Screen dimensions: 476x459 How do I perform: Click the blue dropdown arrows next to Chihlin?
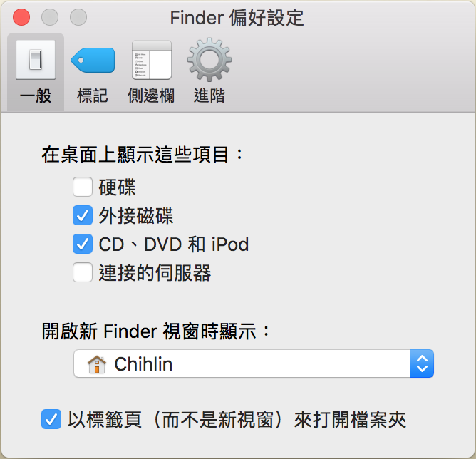pos(422,363)
